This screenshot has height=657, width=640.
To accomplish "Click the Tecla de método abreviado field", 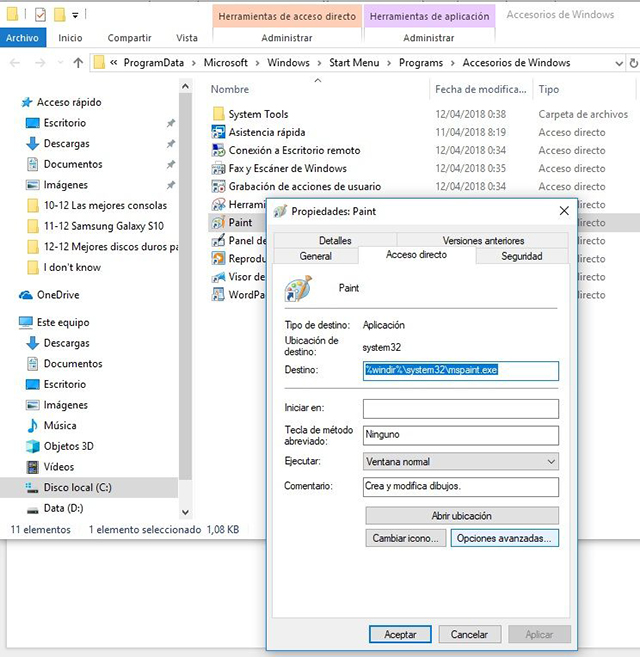I will [461, 435].
